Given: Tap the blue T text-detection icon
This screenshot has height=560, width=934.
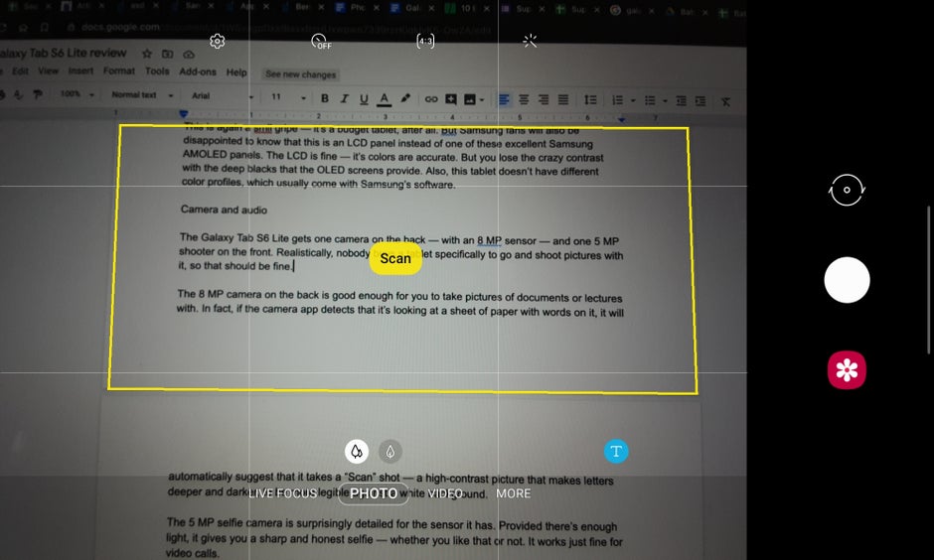Looking at the screenshot, I should pyautogui.click(x=616, y=451).
